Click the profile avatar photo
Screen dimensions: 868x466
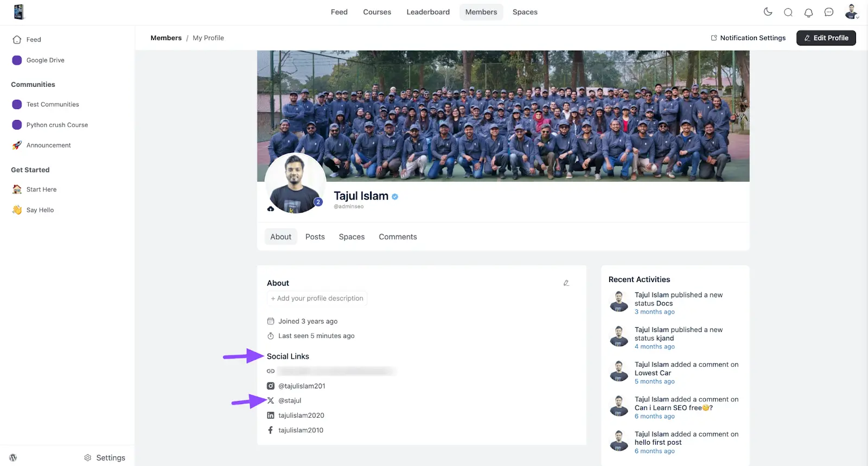point(295,183)
